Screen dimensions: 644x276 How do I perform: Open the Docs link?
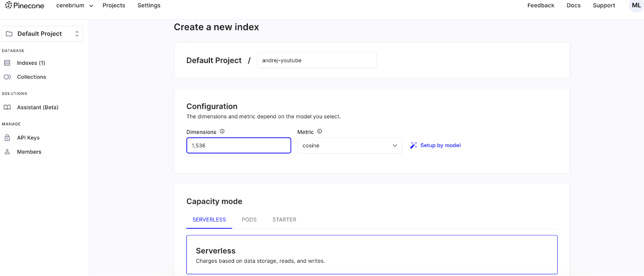pyautogui.click(x=573, y=5)
